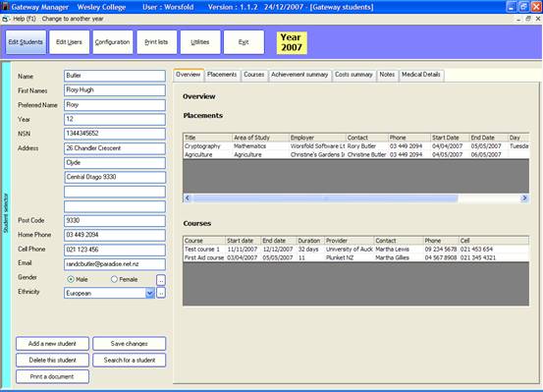Click Change to another year menu
Screen dimensions: 543x392
(x=73, y=19)
